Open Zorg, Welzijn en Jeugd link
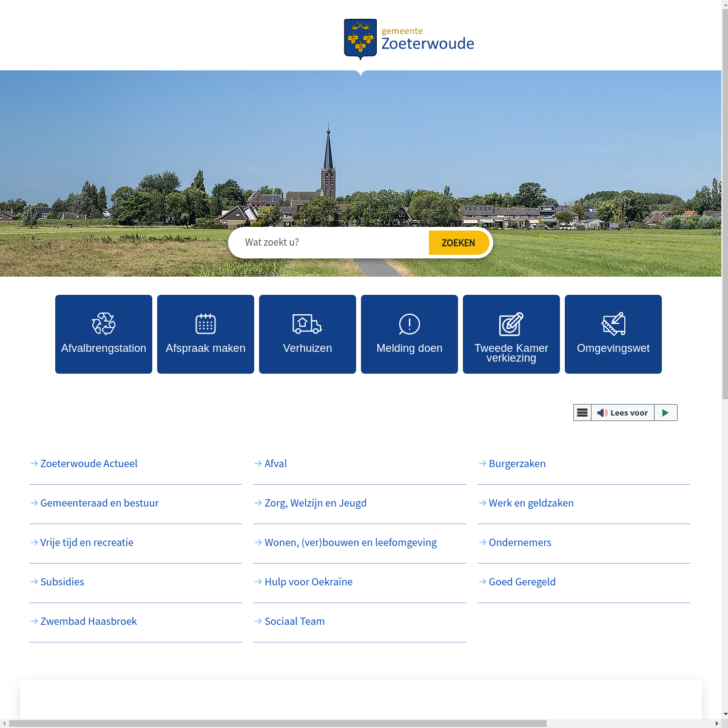728x728 pixels. click(315, 503)
